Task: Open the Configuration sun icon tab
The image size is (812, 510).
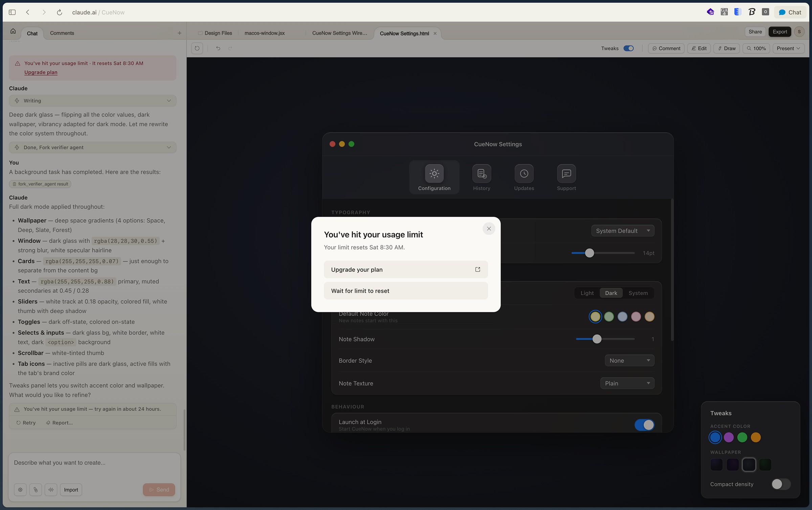Action: pyautogui.click(x=434, y=177)
